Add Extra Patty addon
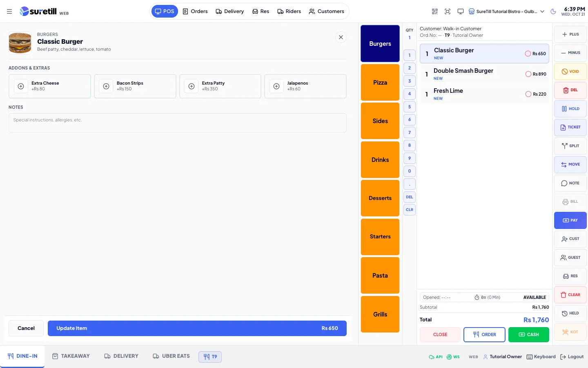 [x=220, y=86]
